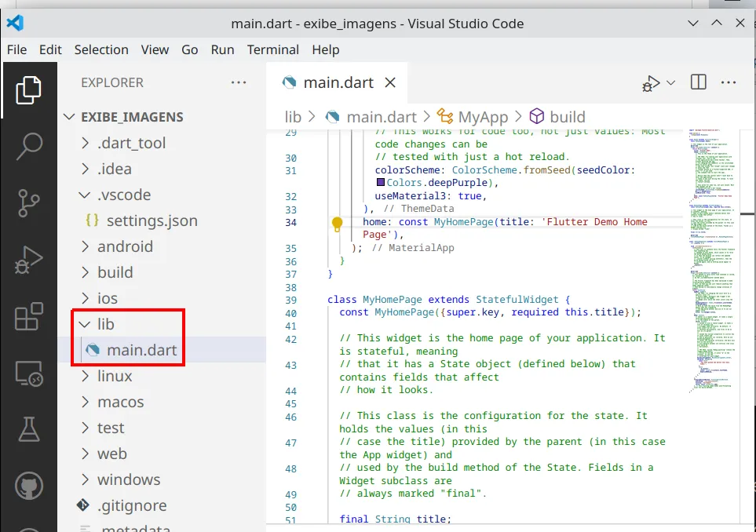Open the Explorer view in activity bar

coord(28,90)
